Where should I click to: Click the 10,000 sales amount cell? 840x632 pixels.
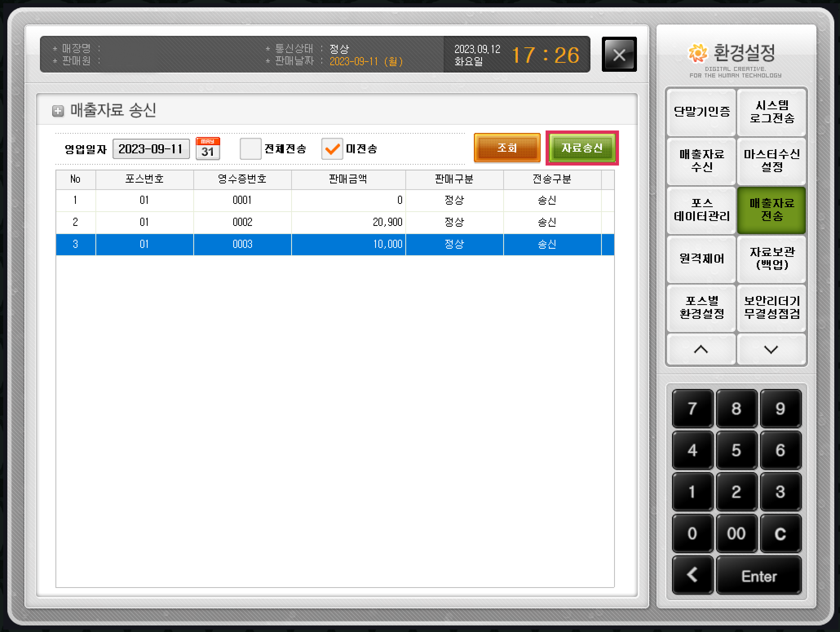pyautogui.click(x=349, y=244)
